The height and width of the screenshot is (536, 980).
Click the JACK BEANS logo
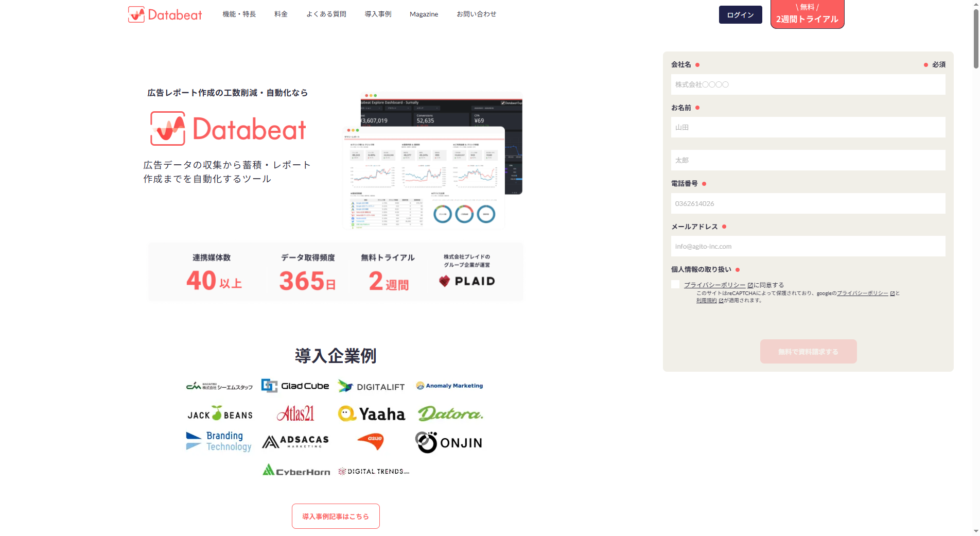tap(220, 413)
